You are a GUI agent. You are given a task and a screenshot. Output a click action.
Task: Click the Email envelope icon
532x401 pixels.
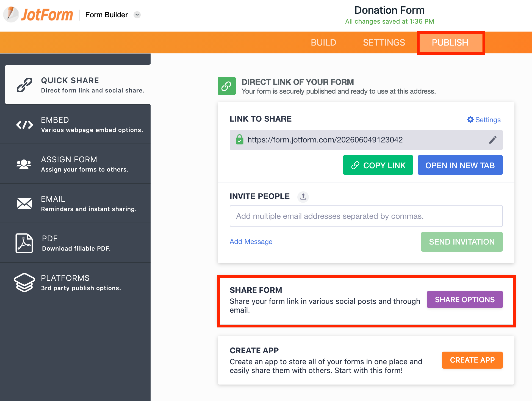[x=24, y=204]
